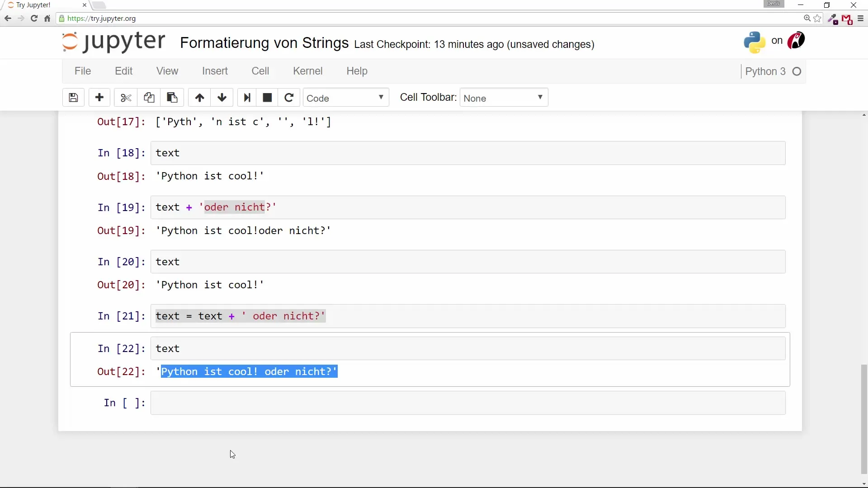
Task: Click into the In [18] code cell
Action: 468,153
